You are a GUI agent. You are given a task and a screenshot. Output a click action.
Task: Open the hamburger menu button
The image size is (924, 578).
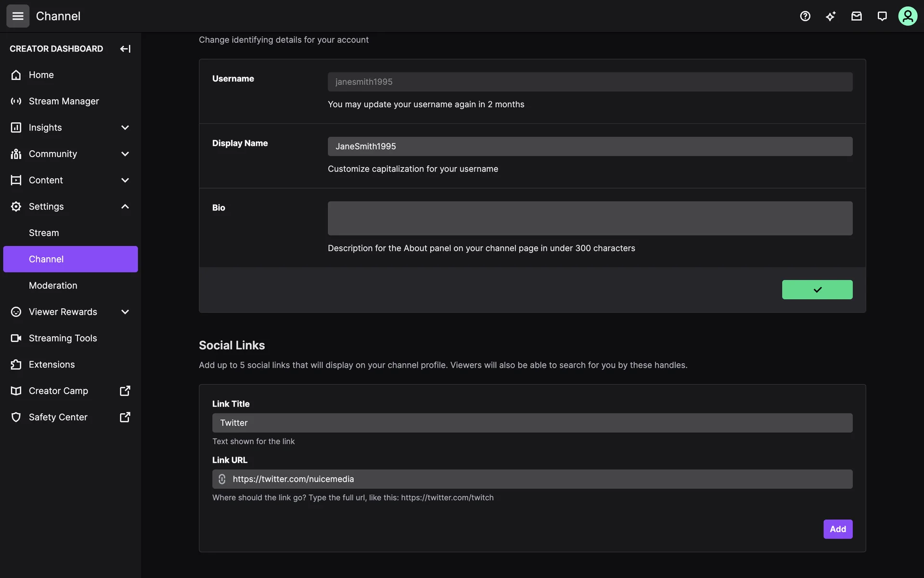click(18, 16)
